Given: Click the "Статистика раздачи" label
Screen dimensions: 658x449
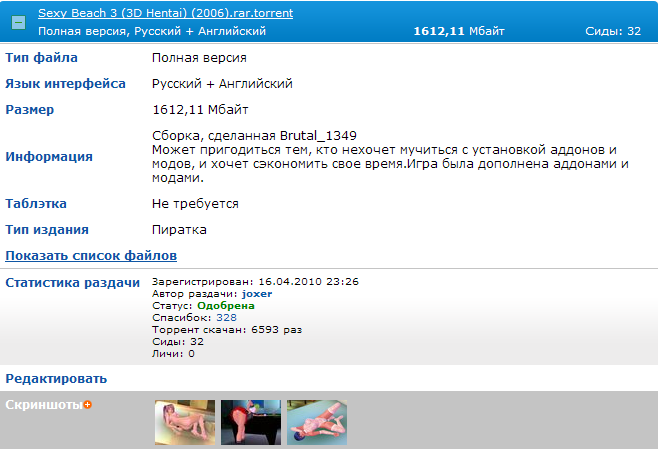Looking at the screenshot, I should (73, 282).
